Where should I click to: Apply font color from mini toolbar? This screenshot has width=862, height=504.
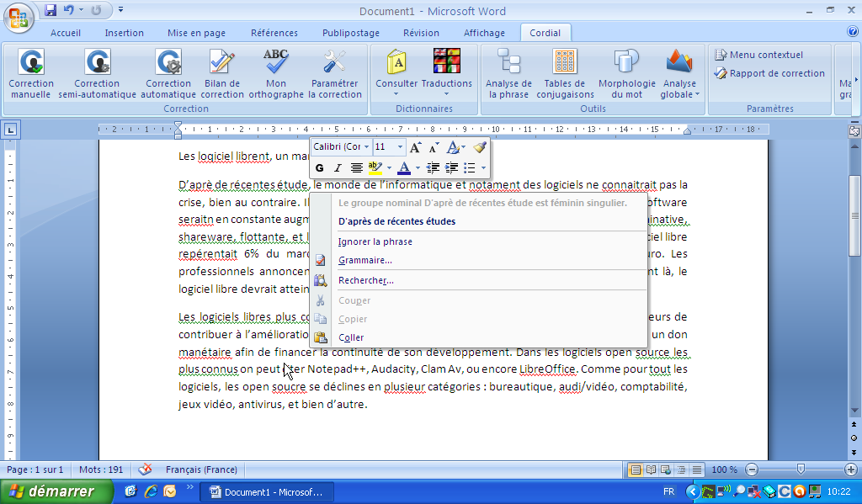click(404, 167)
